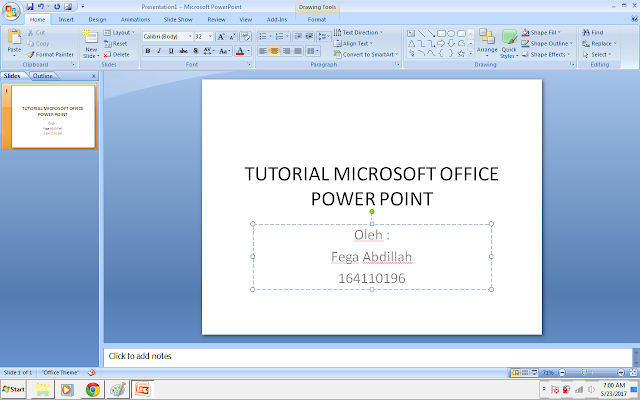
Task: Pick the Oval shape
Action: click(x=451, y=33)
